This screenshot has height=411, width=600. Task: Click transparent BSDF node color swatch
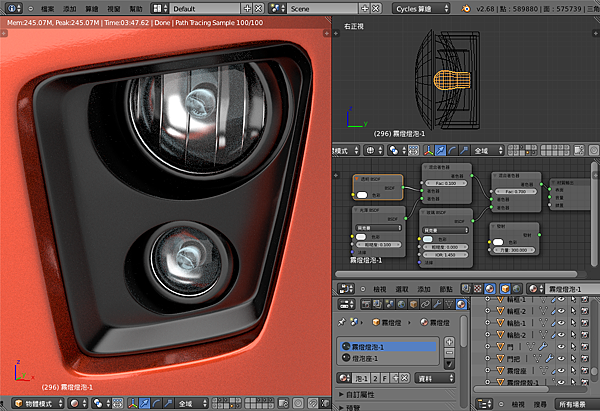362,195
